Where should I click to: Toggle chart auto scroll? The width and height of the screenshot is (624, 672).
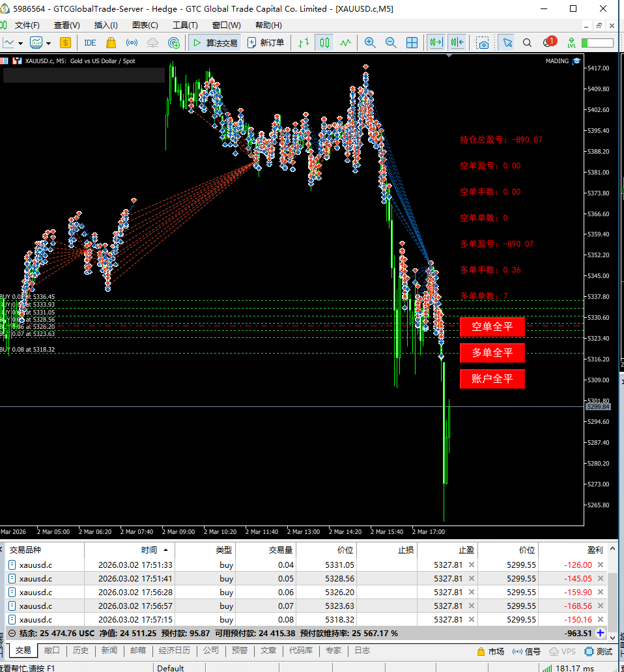[436, 43]
